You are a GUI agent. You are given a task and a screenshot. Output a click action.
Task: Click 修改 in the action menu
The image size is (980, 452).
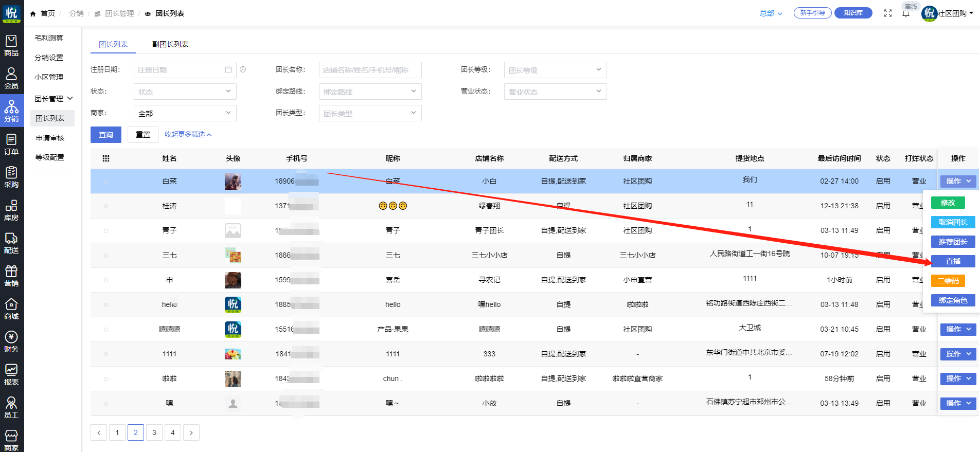click(948, 203)
